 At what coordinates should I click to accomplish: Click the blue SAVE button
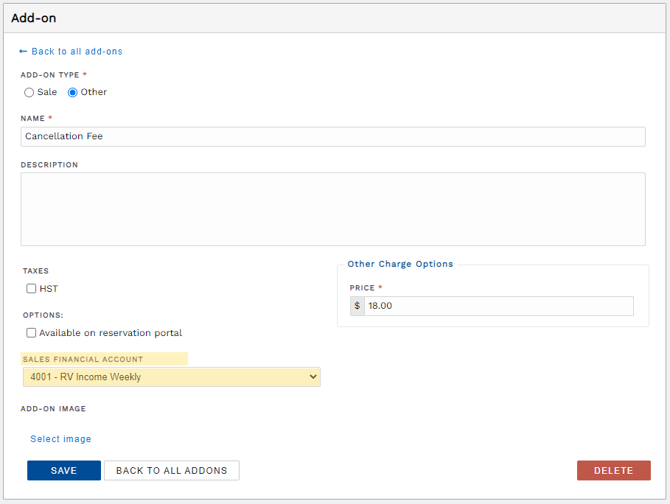tap(64, 470)
